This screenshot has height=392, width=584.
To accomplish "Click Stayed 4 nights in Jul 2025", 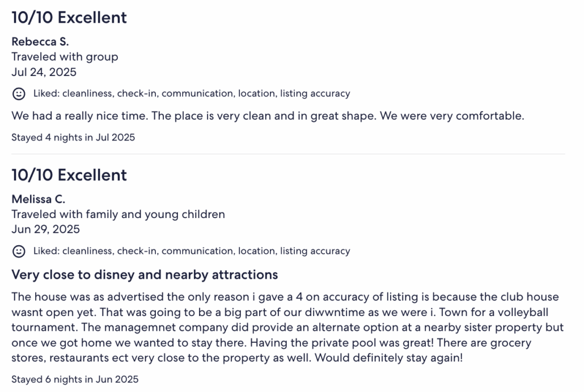I will 73,137.
